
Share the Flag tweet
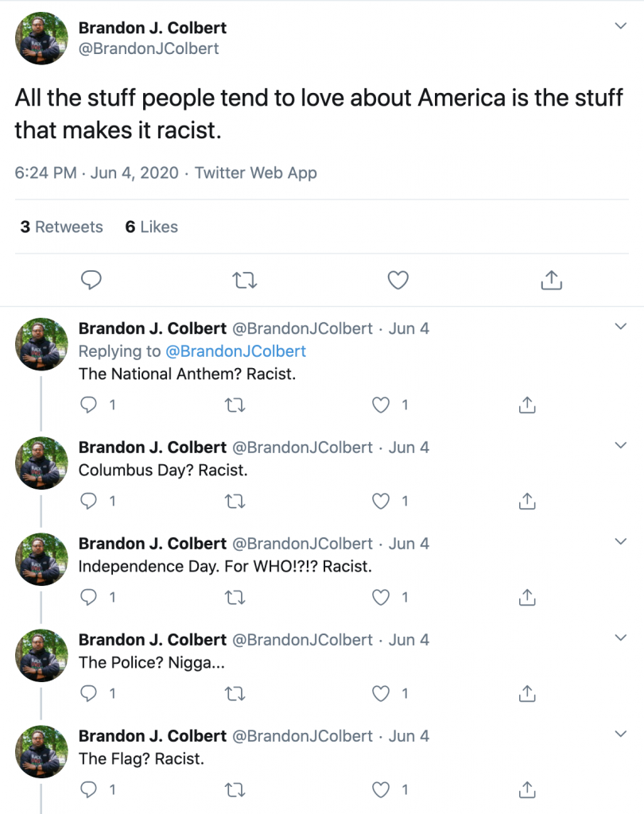526,789
